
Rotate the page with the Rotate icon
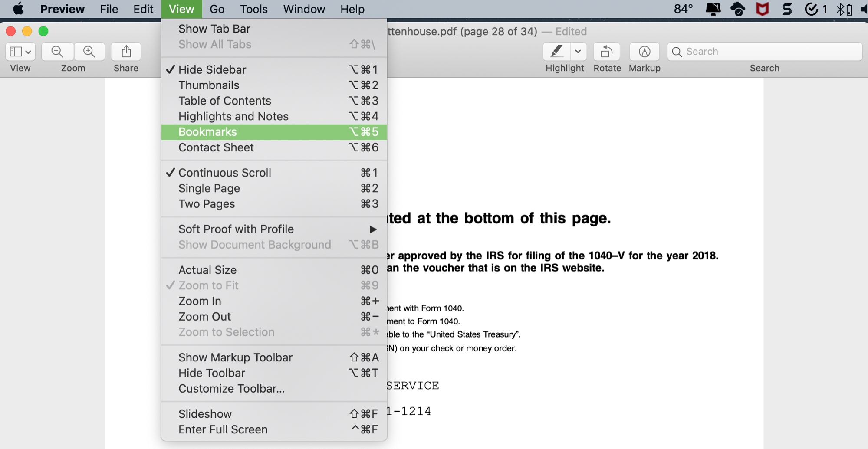pos(607,52)
